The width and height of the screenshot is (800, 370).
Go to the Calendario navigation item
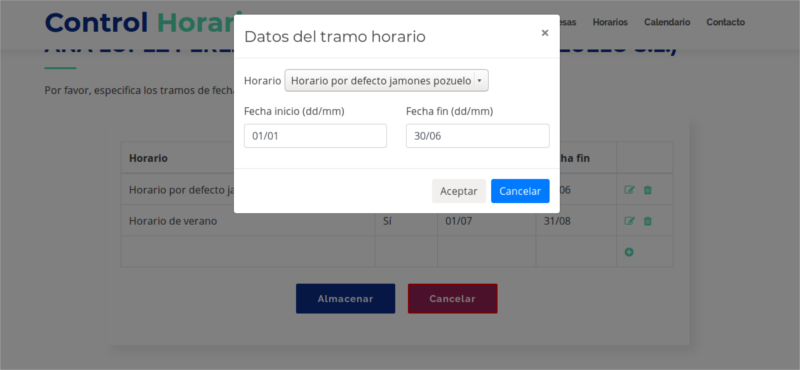[667, 22]
